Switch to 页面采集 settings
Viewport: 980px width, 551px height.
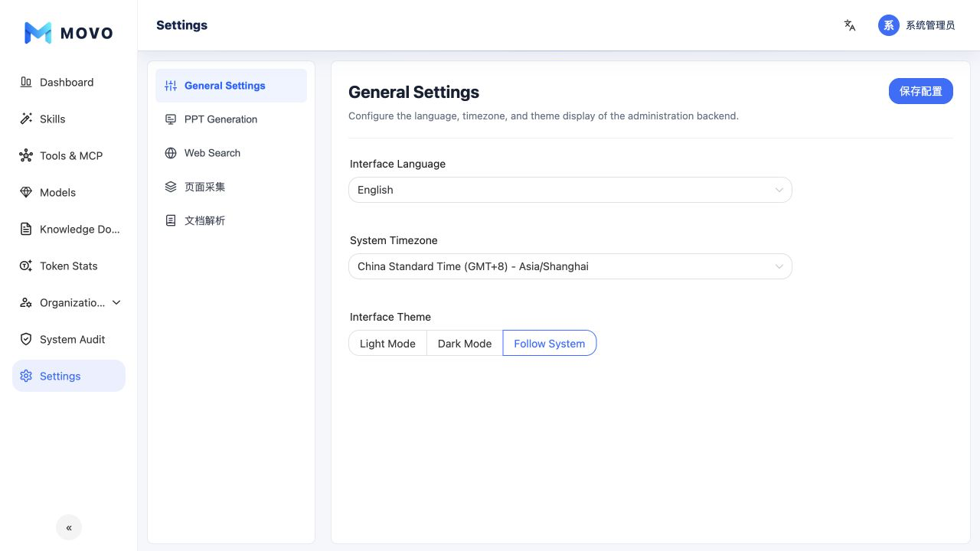tap(231, 187)
